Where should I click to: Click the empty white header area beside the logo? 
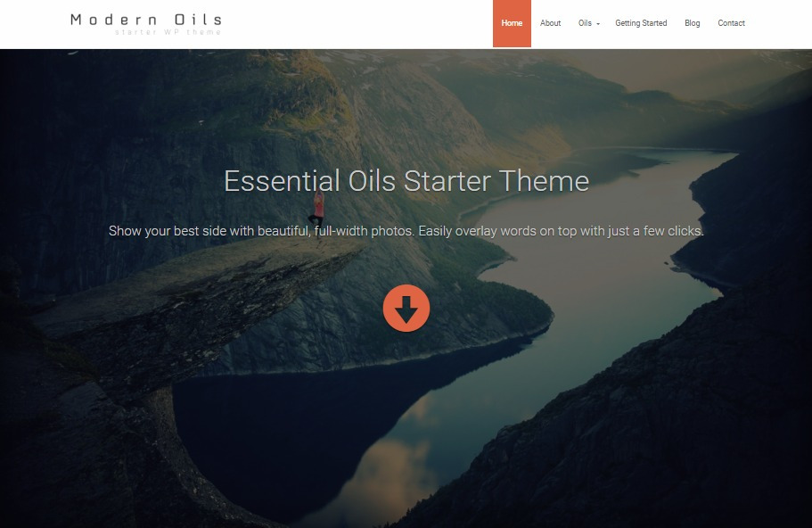[x=357, y=24]
